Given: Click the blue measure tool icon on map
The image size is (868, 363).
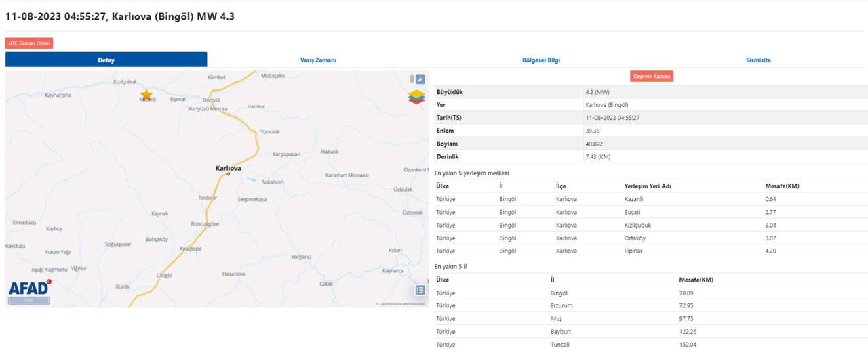Looking at the screenshot, I should click(x=420, y=80).
